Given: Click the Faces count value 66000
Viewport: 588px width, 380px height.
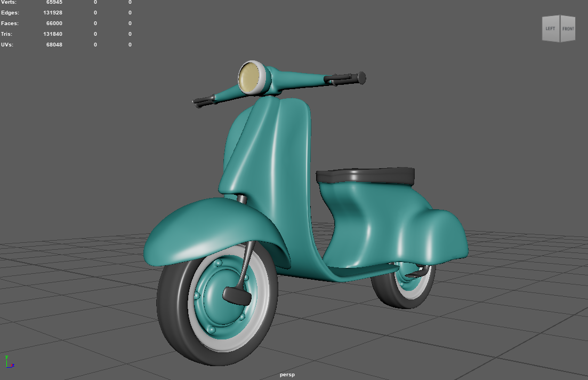Looking at the screenshot, I should tap(54, 23).
